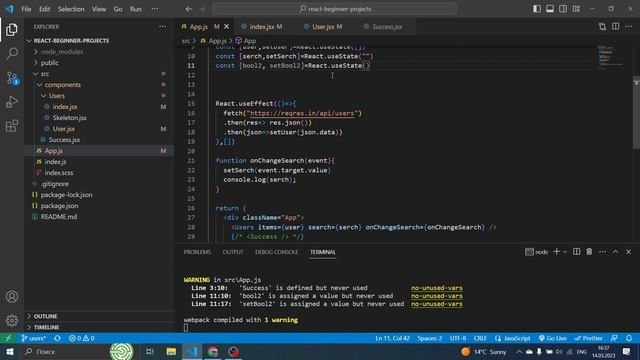Open remote window indicator in status bar

[8, 338]
